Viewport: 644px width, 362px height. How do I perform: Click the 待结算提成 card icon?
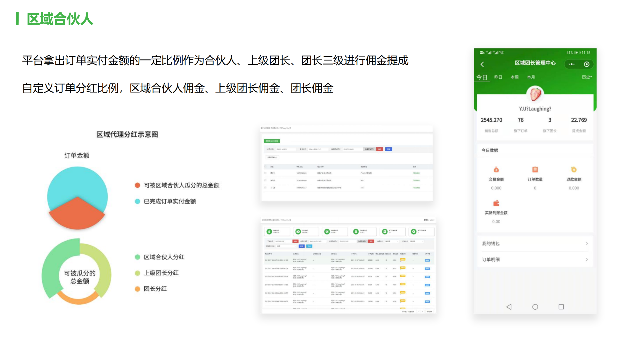(x=327, y=232)
